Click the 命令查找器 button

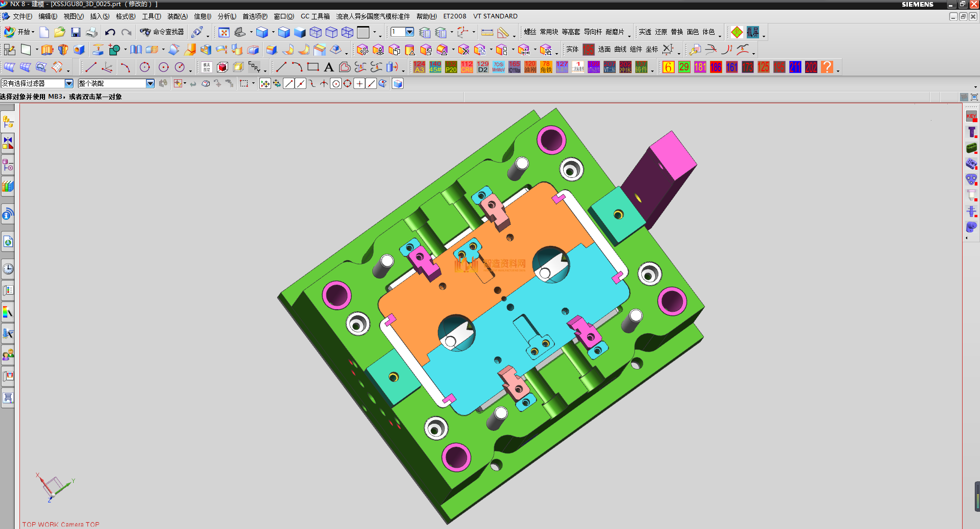pyautogui.click(x=163, y=32)
